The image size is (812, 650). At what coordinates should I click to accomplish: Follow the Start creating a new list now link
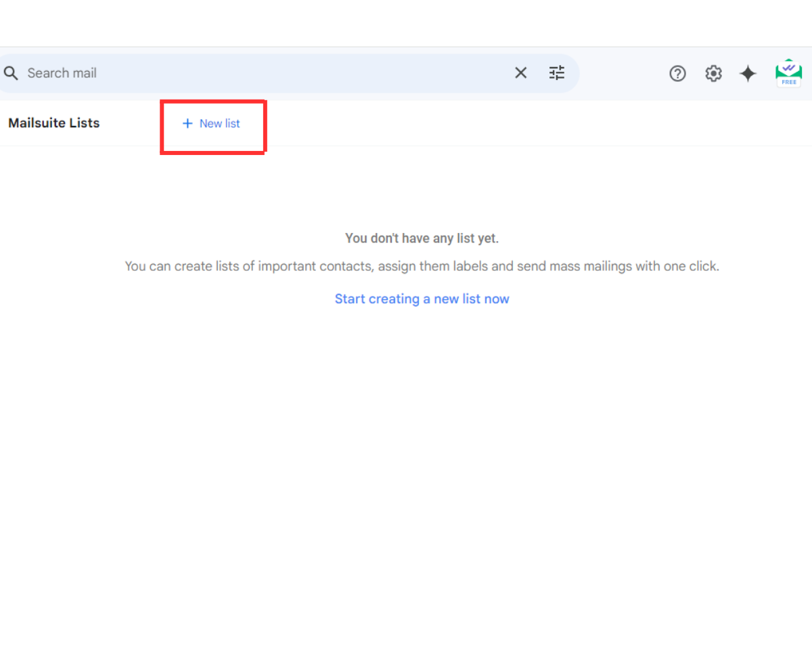coord(422,299)
